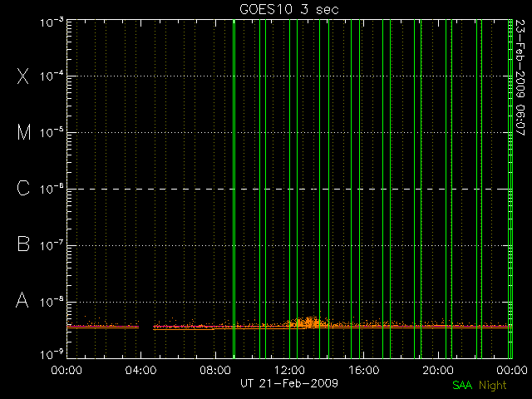Click the 08:00 time axis label
Viewport: 532px width, 399px height.
[x=215, y=369]
